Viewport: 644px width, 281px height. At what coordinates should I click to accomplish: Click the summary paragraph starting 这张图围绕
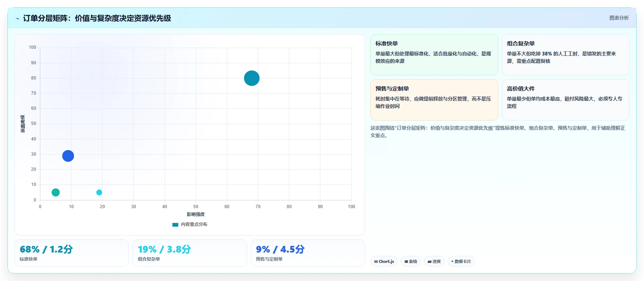[x=498, y=132]
